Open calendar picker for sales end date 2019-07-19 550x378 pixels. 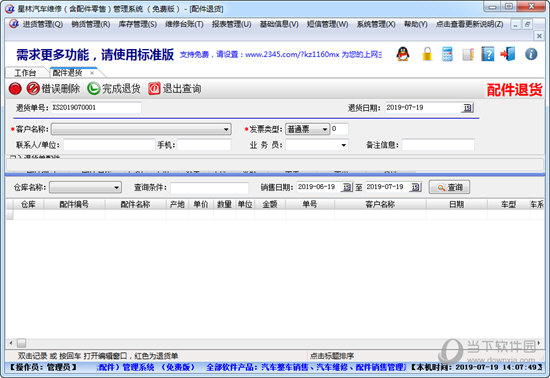point(415,187)
